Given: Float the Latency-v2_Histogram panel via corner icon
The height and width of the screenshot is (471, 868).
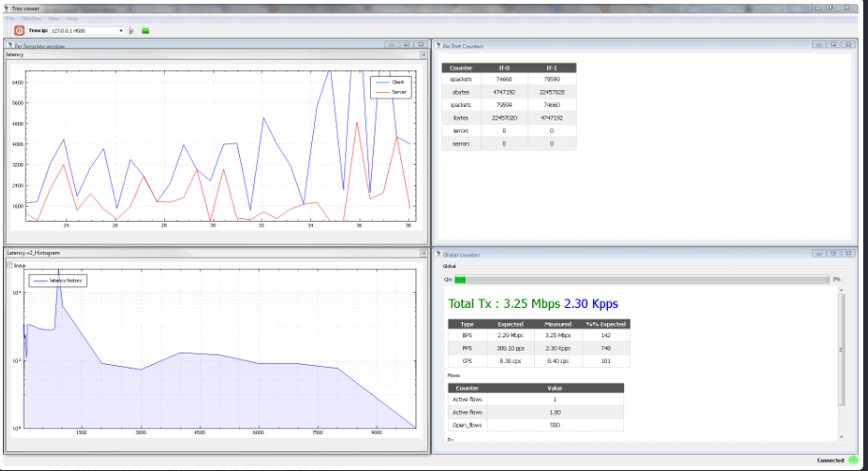Looking at the screenshot, I should pyautogui.click(x=423, y=253).
